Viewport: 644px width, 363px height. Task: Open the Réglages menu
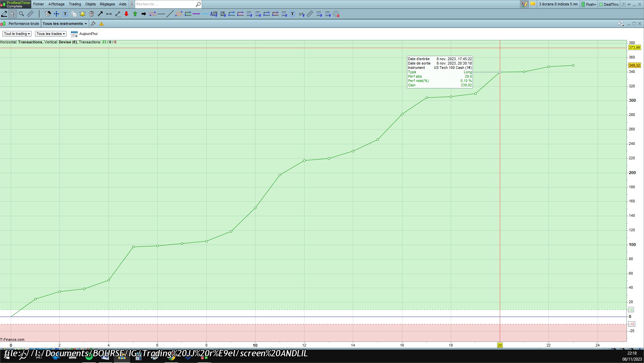(x=107, y=4)
